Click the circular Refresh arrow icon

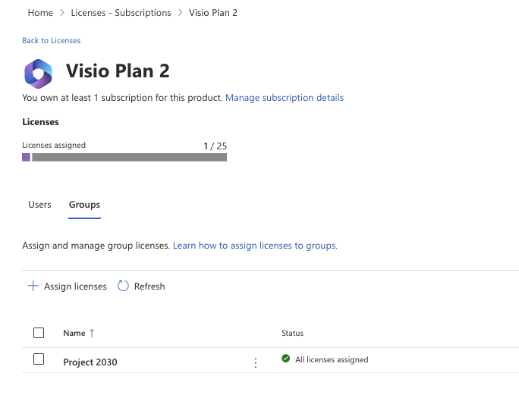click(x=123, y=286)
